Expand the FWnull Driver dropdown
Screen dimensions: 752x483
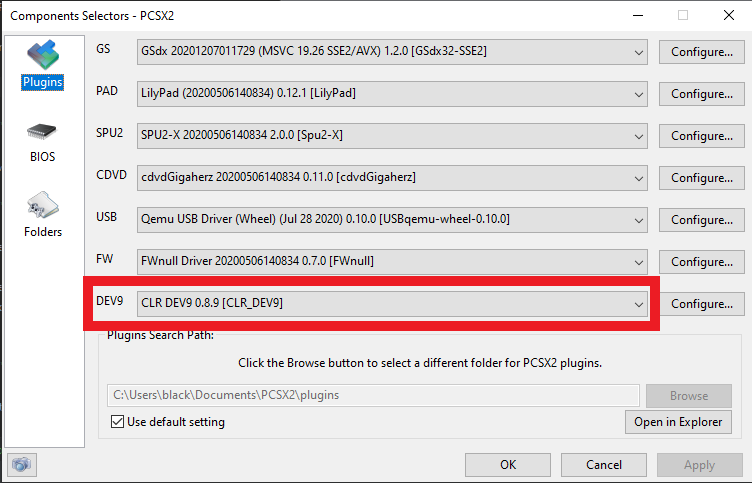click(x=392, y=261)
